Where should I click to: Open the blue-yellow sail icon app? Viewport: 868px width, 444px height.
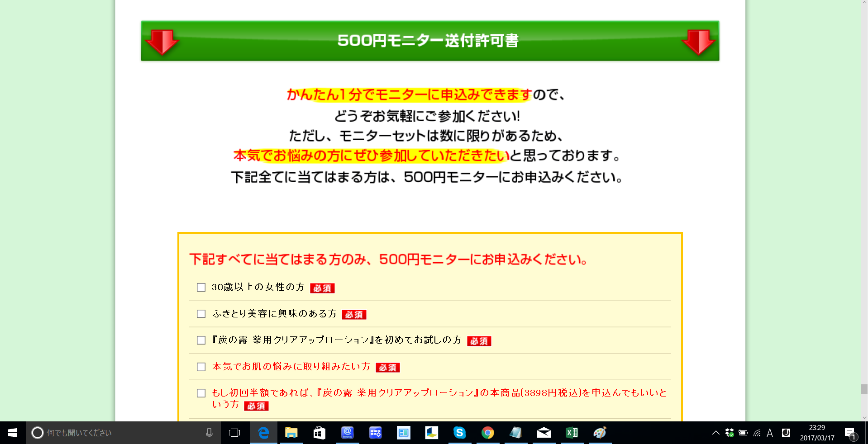(431, 433)
